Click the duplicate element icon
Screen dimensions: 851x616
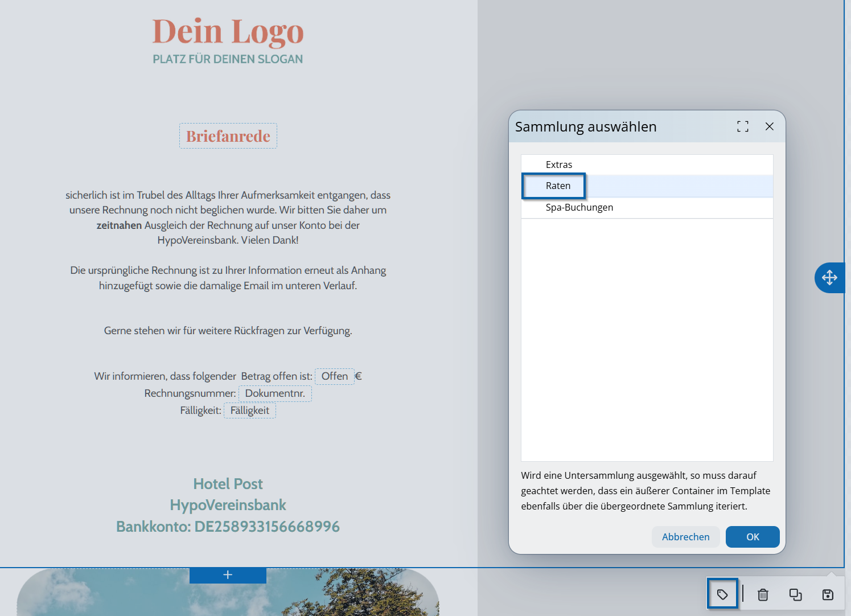pyautogui.click(x=795, y=594)
